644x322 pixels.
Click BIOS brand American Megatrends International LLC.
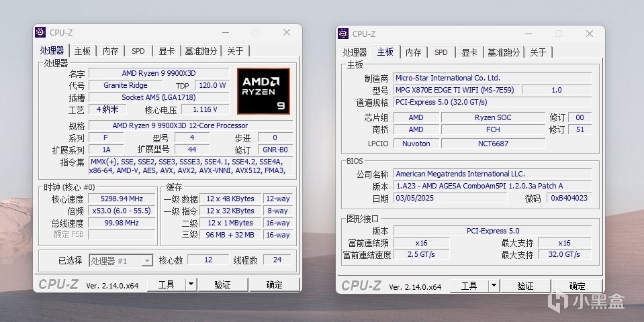[x=493, y=174]
